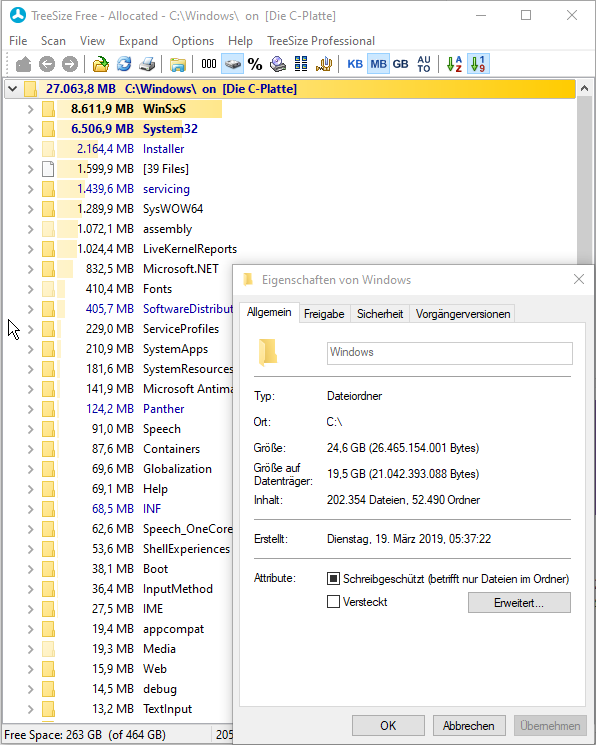Screen dimensions: 596x745
Task: Click the Home toolbar icon
Action: [23, 64]
